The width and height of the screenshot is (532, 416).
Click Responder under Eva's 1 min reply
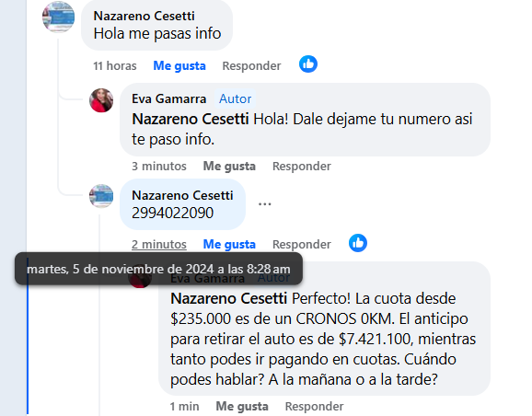point(314,406)
